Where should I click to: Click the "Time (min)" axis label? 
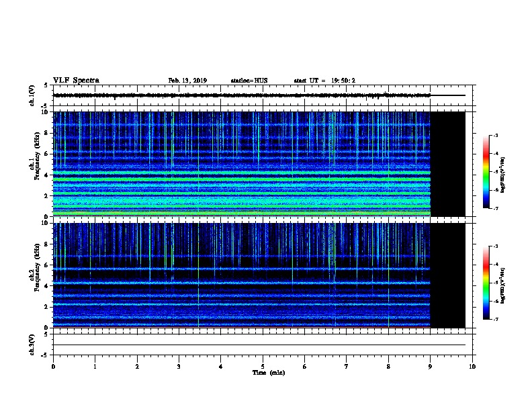[269, 373]
